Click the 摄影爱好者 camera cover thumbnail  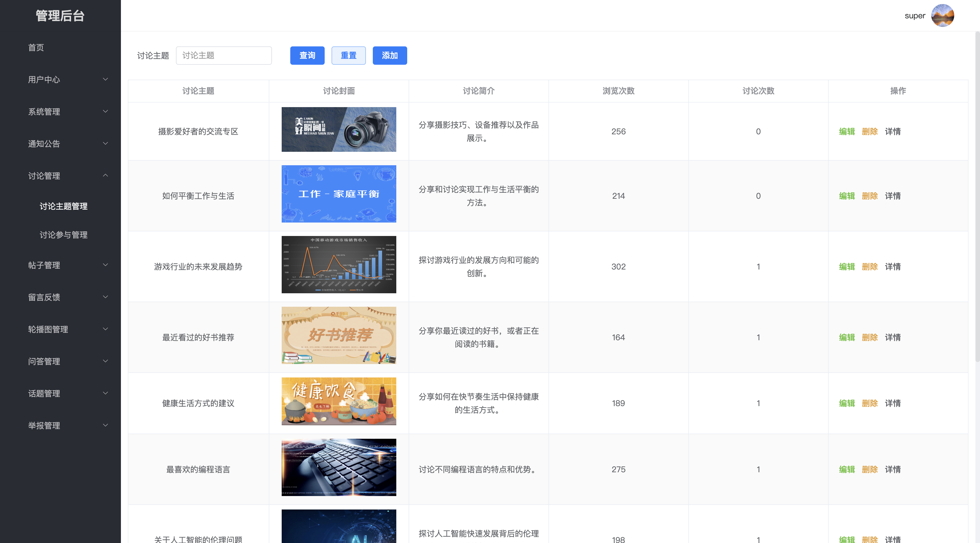[x=339, y=129]
